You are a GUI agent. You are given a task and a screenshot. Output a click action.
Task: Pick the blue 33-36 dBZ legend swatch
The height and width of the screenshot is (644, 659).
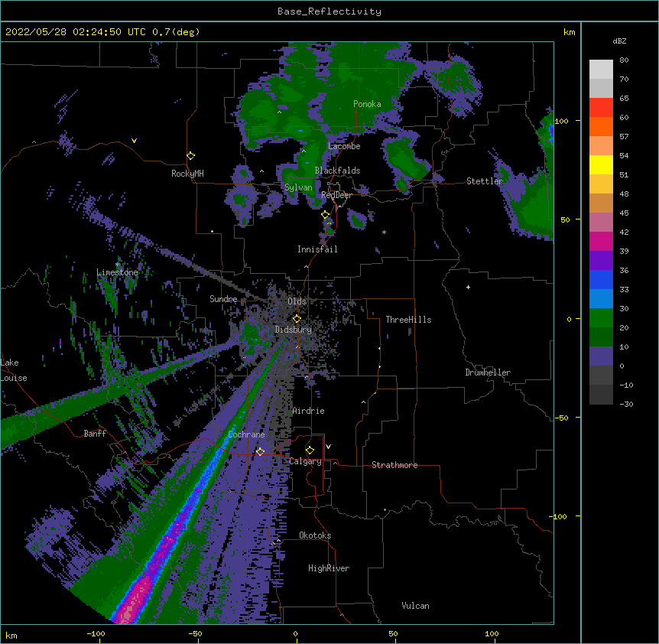[601, 279]
